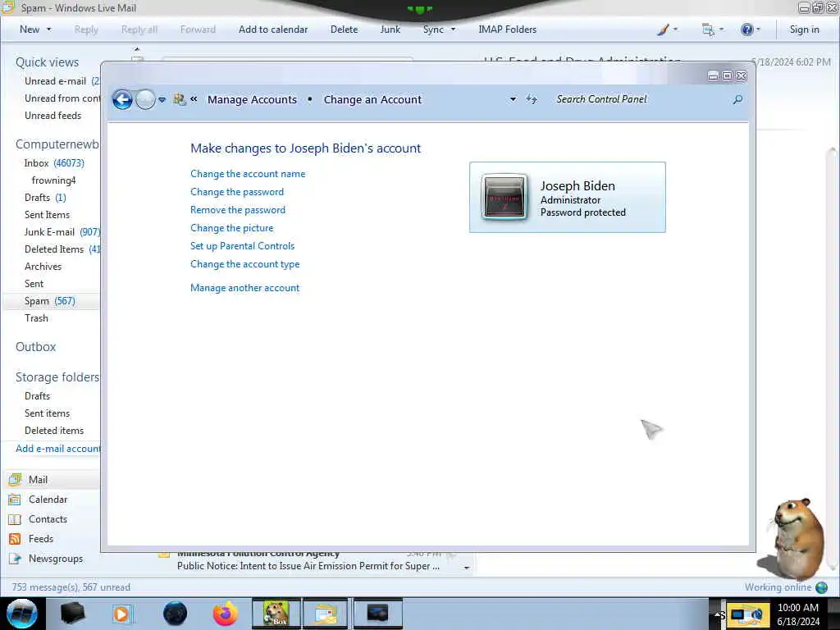Image resolution: width=840 pixels, height=630 pixels.
Task: Open recent pages dropdown beside navigation arrows
Action: tap(162, 100)
